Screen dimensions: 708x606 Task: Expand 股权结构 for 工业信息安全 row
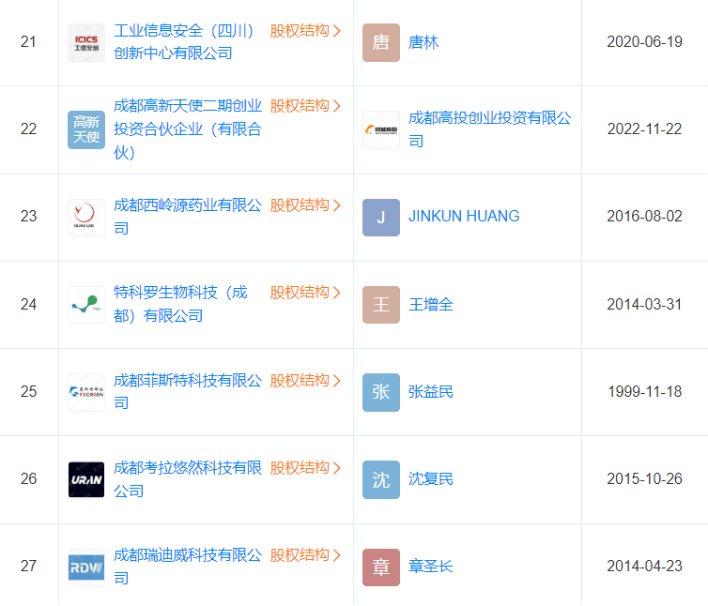coord(305,31)
